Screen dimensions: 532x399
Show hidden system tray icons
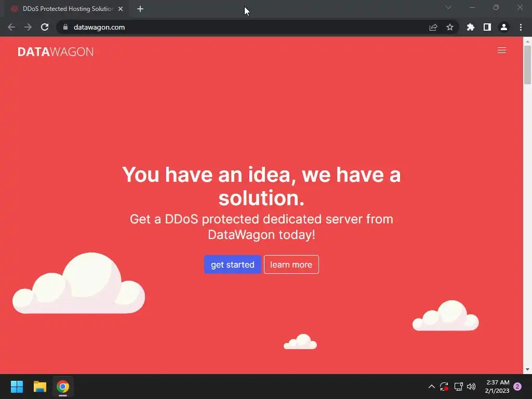click(432, 387)
